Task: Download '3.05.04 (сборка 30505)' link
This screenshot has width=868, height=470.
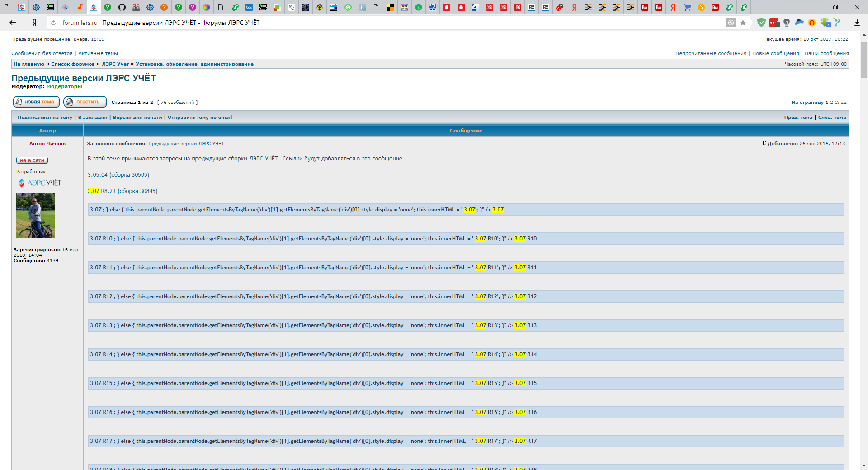Action: (118, 175)
